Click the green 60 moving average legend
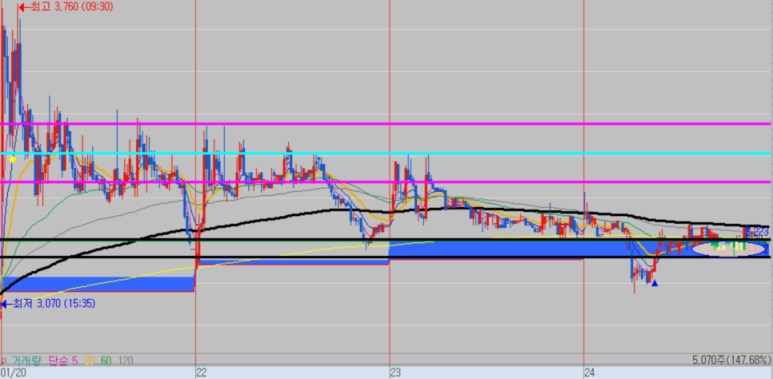 click(106, 361)
